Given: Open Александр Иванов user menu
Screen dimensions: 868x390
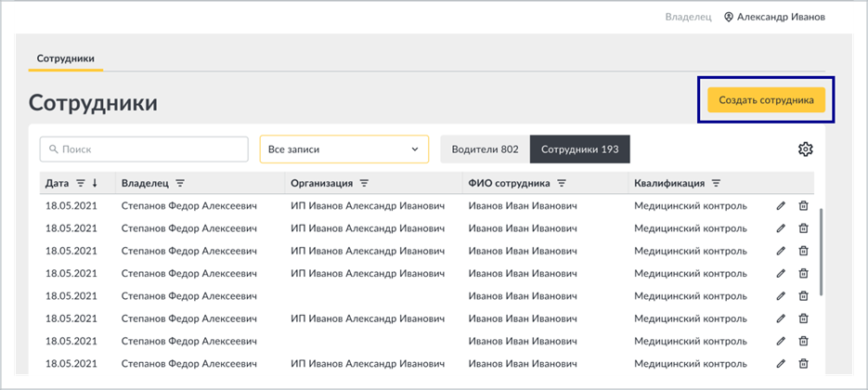Looking at the screenshot, I should tap(774, 17).
